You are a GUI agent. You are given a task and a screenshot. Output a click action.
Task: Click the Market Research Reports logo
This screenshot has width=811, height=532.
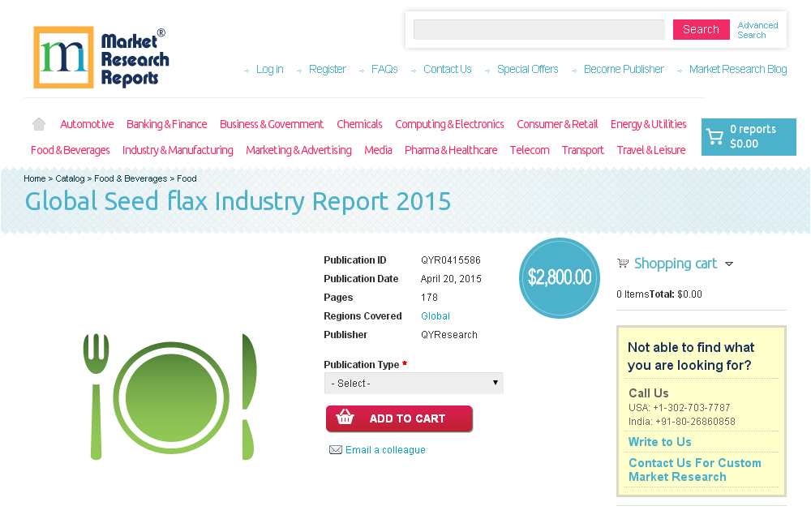tap(101, 57)
